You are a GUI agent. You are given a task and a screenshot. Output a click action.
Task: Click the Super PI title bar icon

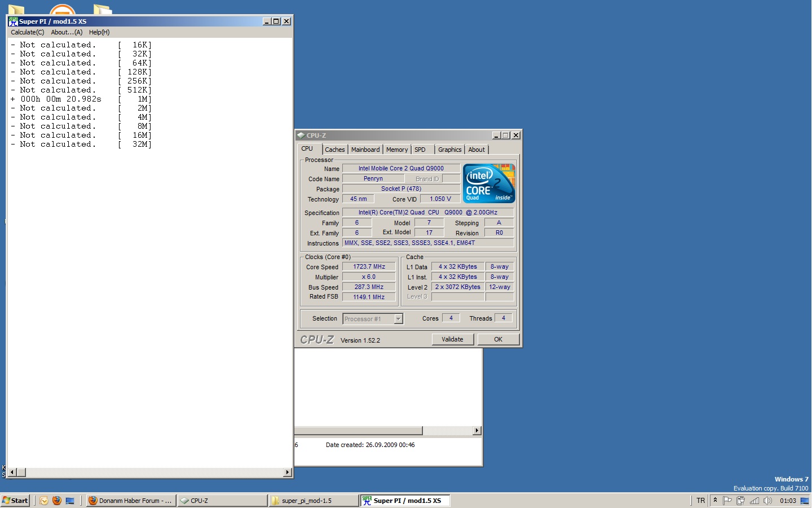coord(13,21)
